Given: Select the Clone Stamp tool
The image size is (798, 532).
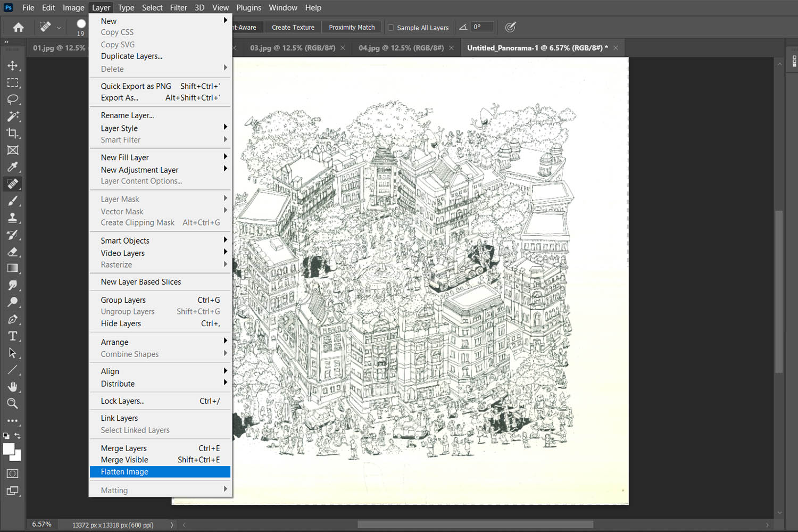Looking at the screenshot, I should tap(13, 218).
